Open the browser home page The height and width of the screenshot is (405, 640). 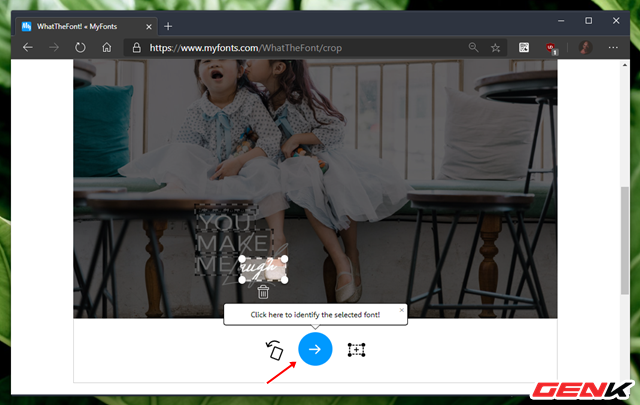[106, 47]
